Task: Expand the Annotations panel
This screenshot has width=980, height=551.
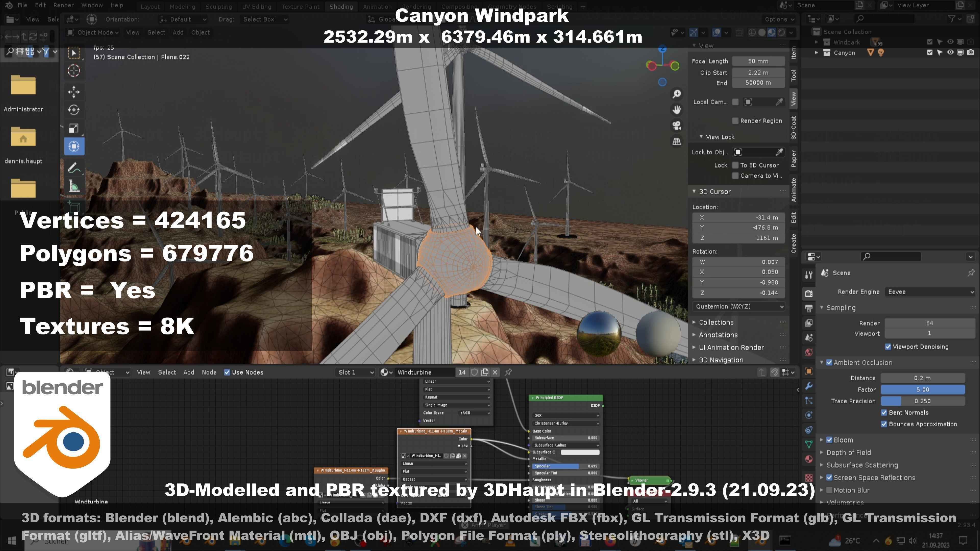Action: (x=718, y=335)
